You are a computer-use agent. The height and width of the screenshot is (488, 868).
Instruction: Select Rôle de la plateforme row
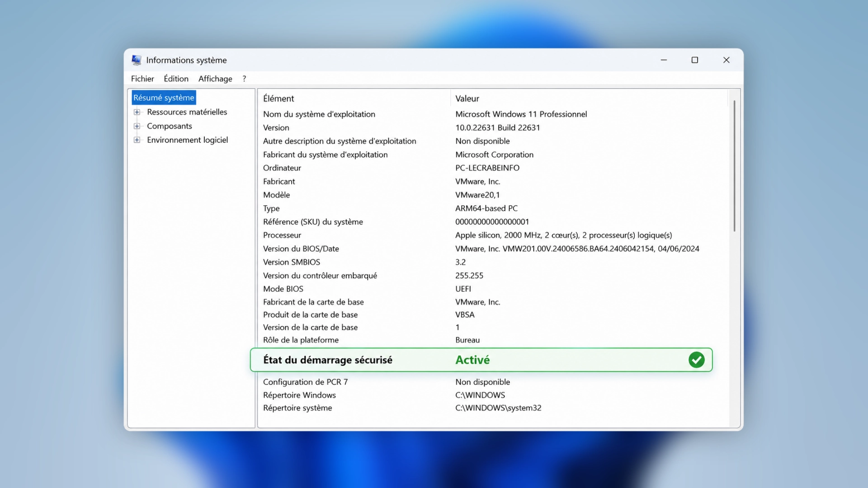coord(301,340)
